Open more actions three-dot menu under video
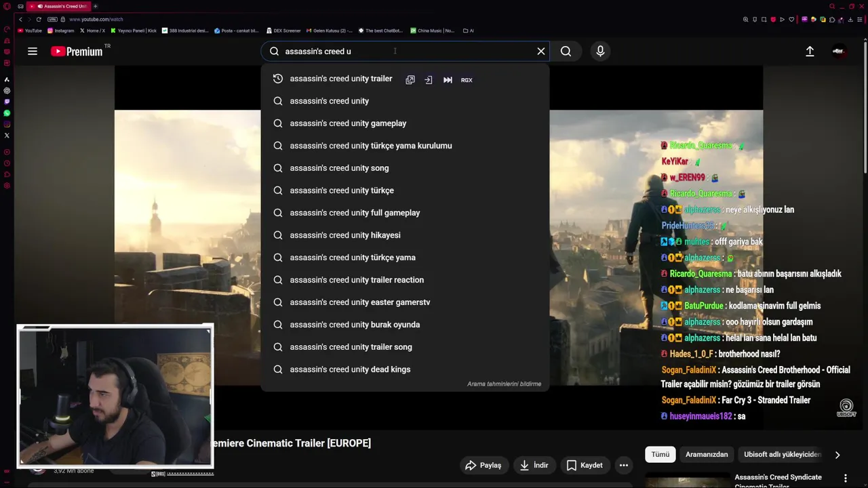868x488 pixels. click(623, 465)
